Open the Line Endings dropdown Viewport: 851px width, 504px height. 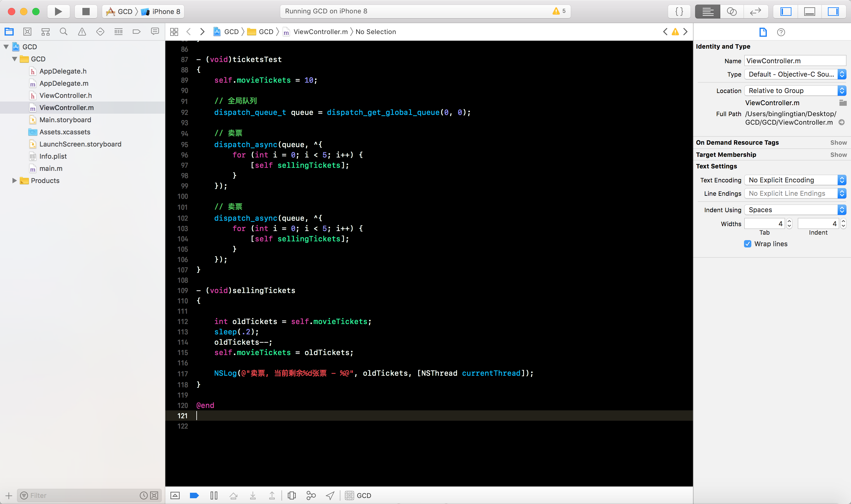(795, 194)
